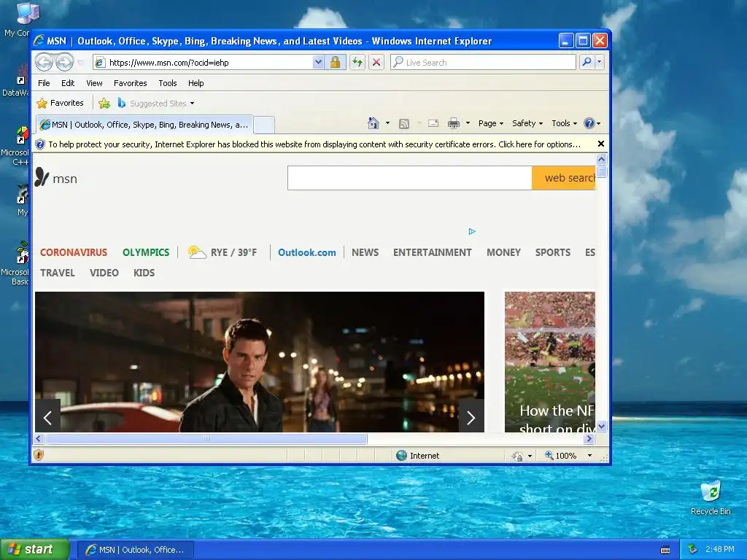Click the Home page icon
Screen dimensions: 747x560
click(373, 123)
